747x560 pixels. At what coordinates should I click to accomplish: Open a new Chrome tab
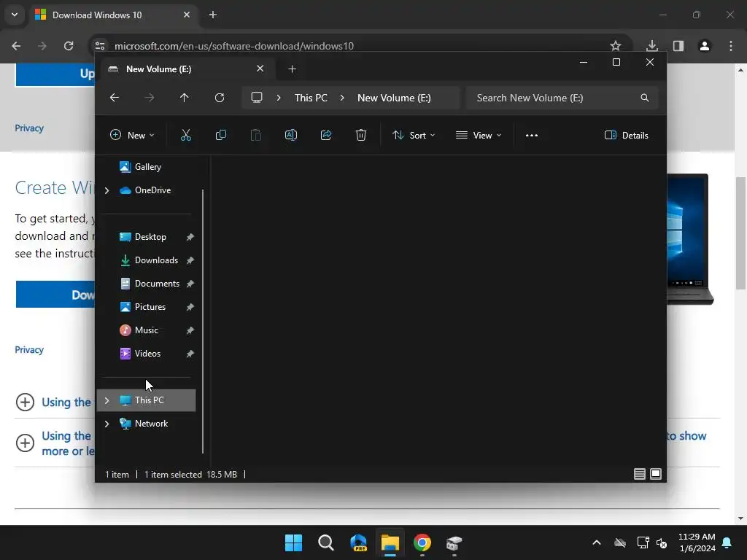213,15
